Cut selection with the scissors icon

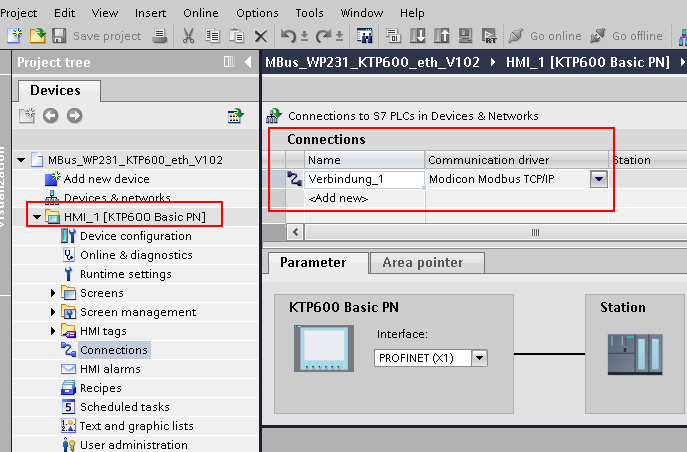tap(188, 36)
